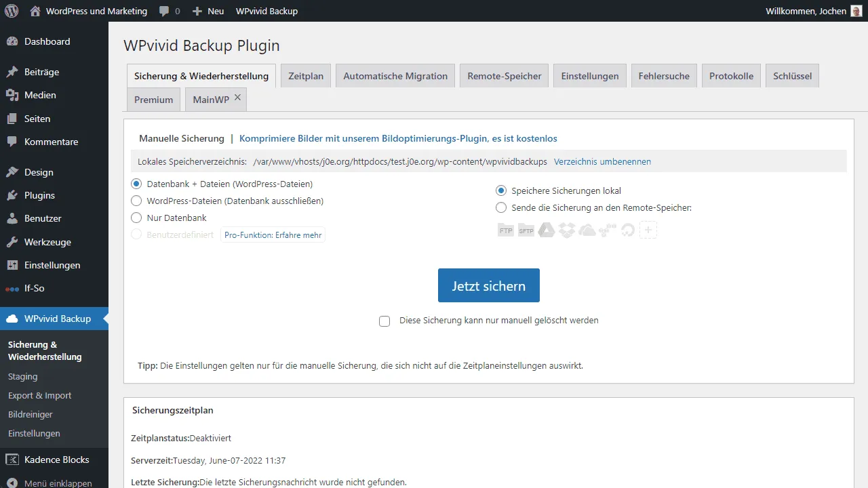Click the Seiten pages icon
The height and width of the screenshot is (488, 868).
point(12,119)
